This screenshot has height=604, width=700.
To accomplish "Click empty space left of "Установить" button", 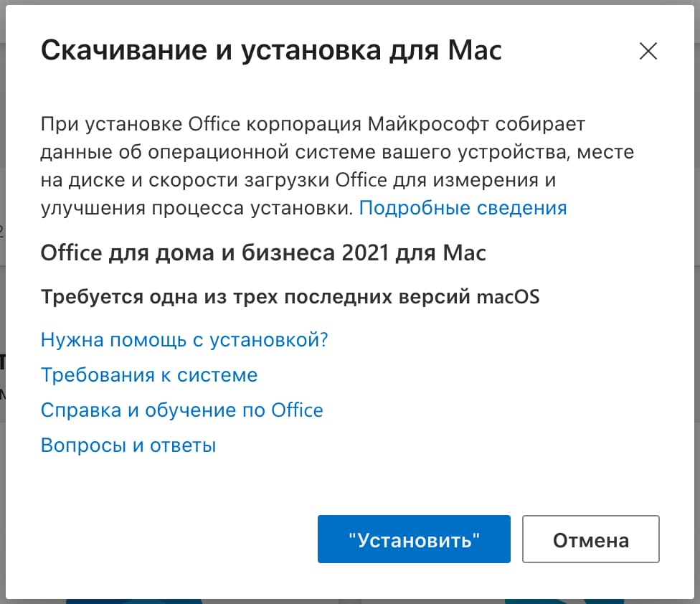I will (x=179, y=539).
